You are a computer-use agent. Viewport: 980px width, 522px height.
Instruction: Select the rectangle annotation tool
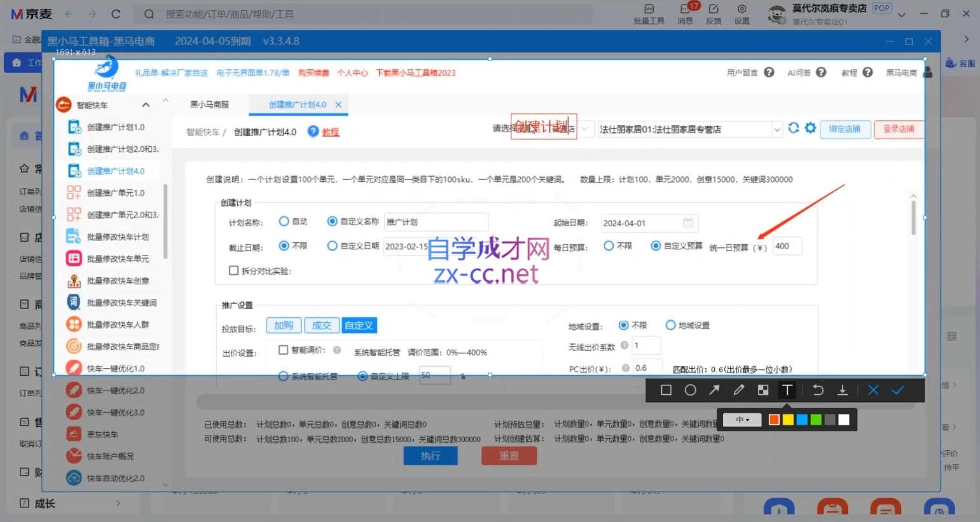(666, 390)
